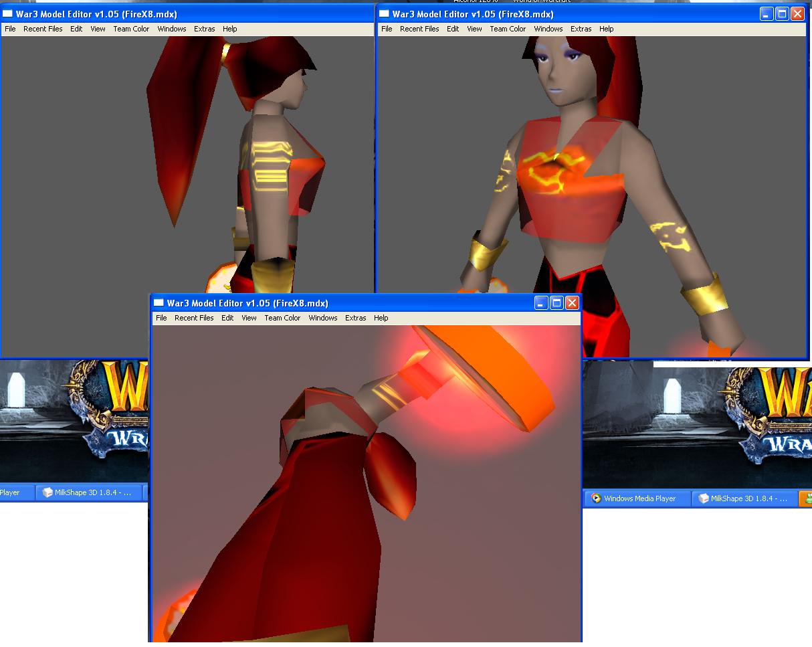The image size is (812, 647).
Task: Minimize the front bottom War3 Model Editor window
Action: point(541,302)
